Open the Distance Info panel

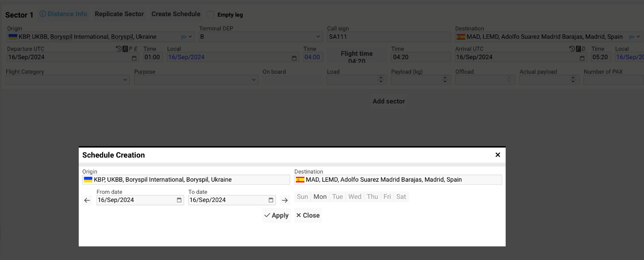click(x=63, y=13)
